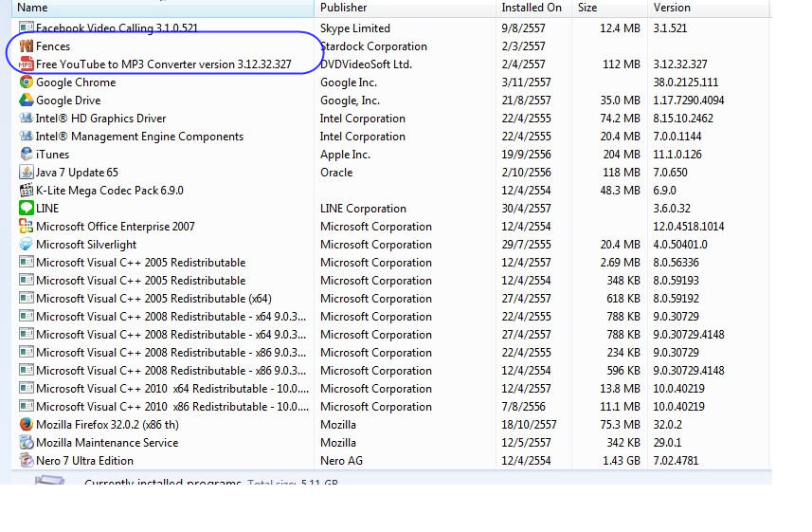Click the Java 7 Update 65 icon
The image size is (812, 532).
point(27,173)
